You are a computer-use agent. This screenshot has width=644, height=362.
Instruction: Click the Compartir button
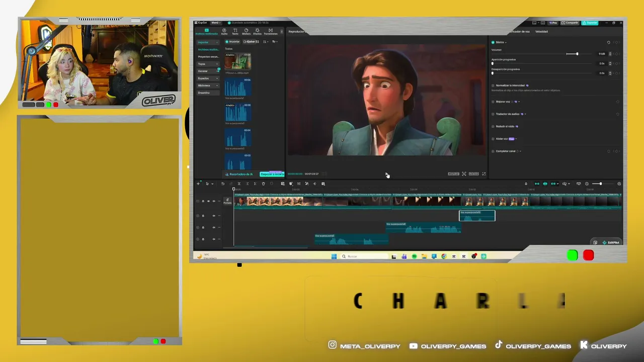pos(571,23)
